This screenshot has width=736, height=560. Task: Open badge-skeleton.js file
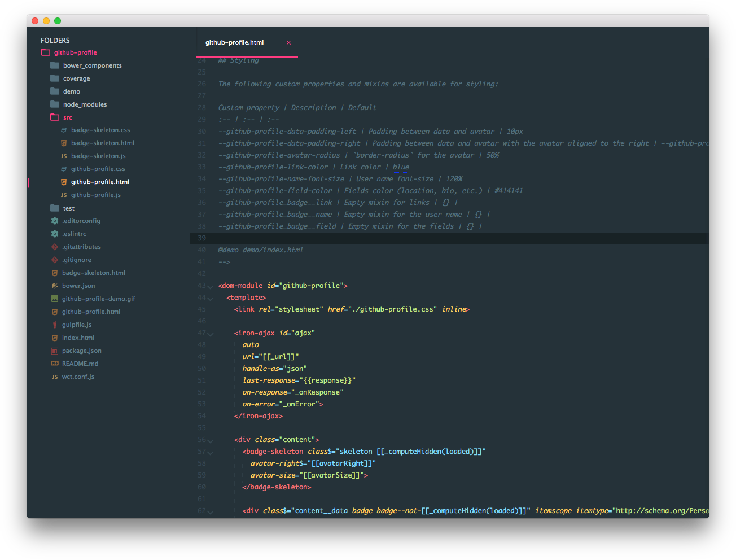[x=98, y=156]
